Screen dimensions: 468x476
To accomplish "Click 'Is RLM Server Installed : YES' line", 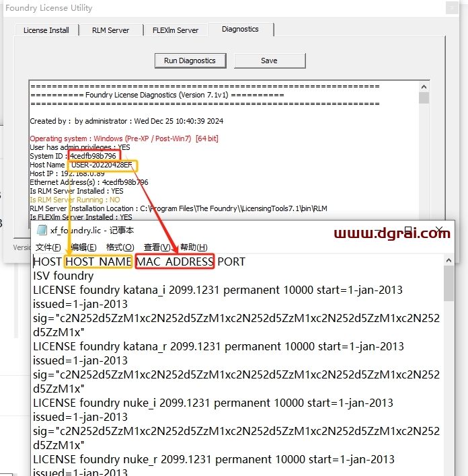I will [77, 191].
